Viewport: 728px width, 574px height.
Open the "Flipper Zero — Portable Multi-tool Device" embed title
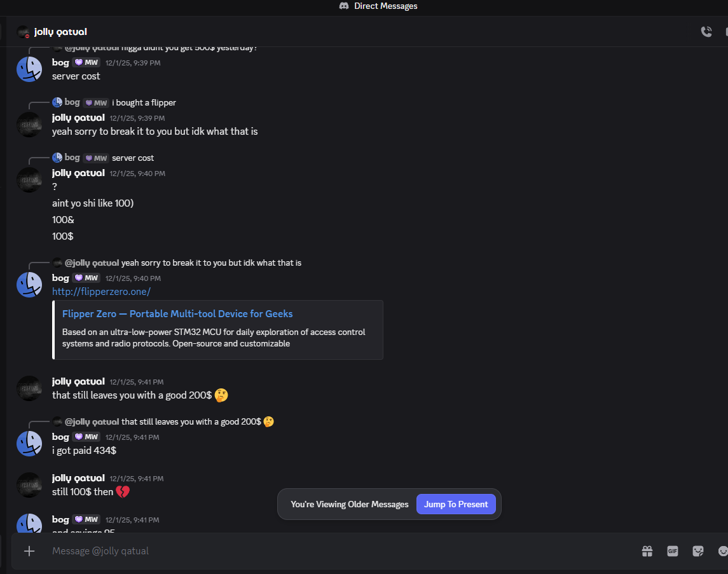pyautogui.click(x=177, y=314)
